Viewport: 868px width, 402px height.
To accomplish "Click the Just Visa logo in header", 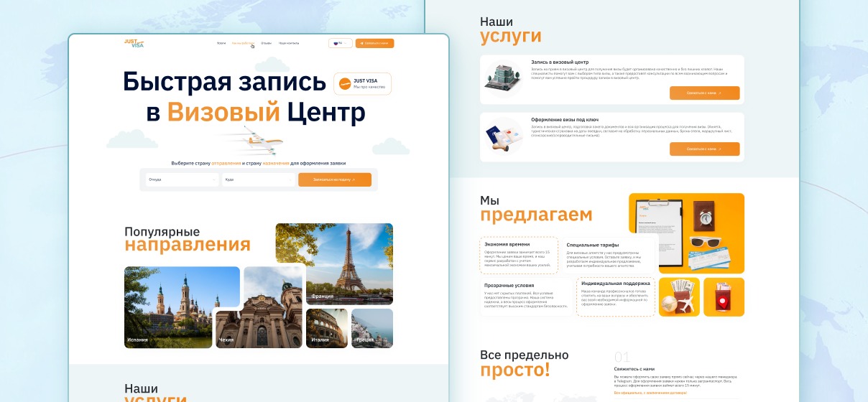I will [134, 43].
